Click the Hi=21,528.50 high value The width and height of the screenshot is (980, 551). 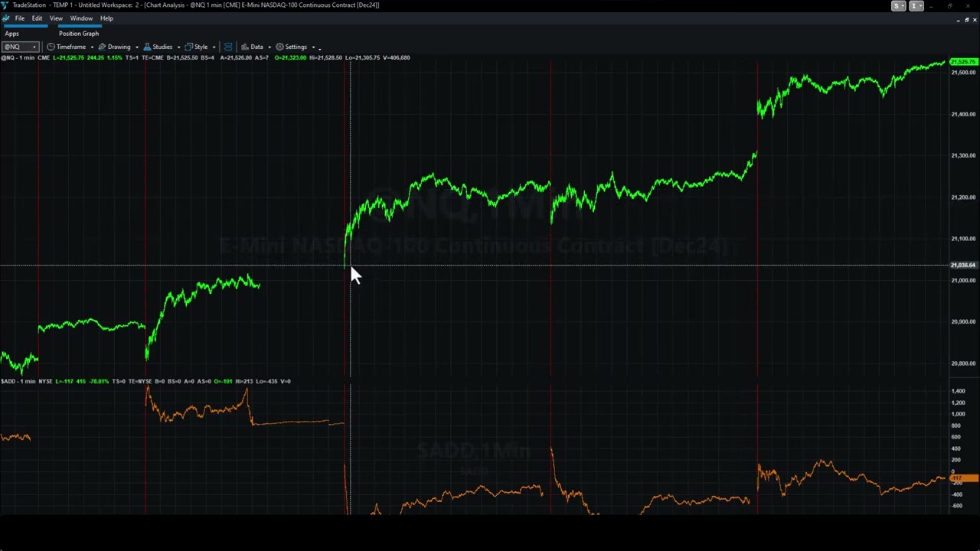(x=325, y=58)
